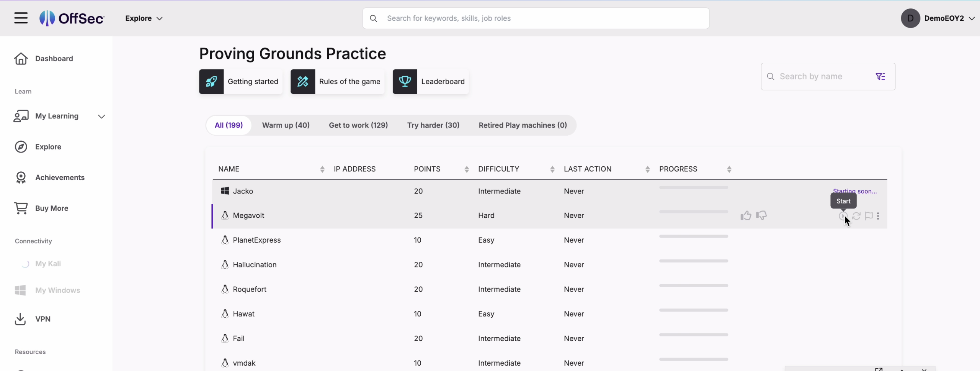
Task: Click the Linux icon next to PlanetExpress
Action: pyautogui.click(x=225, y=240)
